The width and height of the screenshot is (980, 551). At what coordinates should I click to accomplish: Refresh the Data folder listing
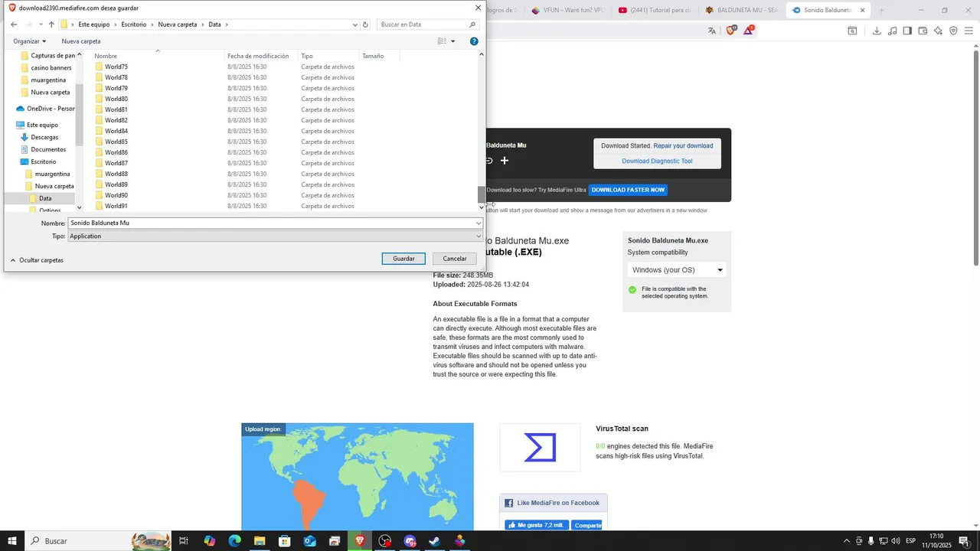[x=365, y=24]
